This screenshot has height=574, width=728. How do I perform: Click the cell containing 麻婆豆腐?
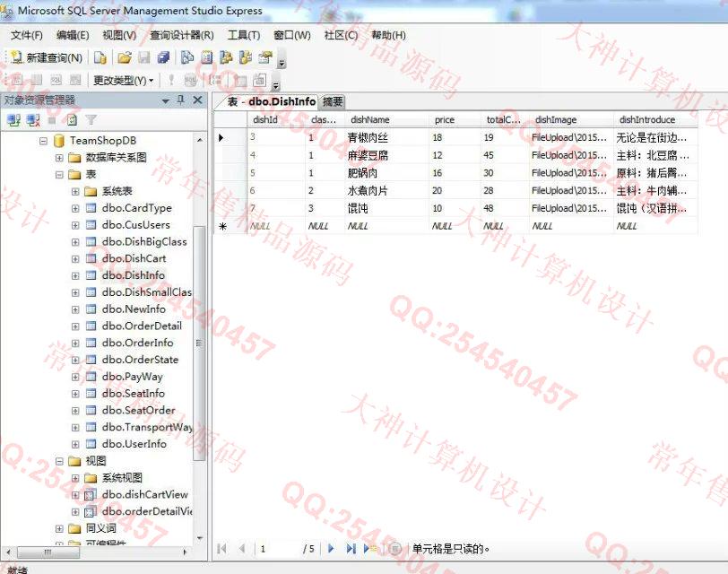pos(386,155)
